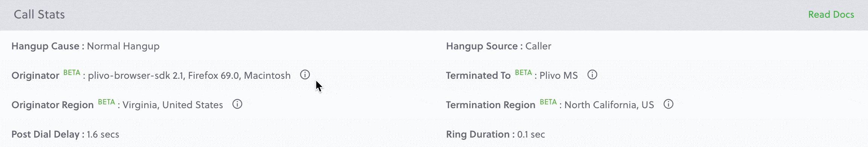Select the Plivo MS value
The width and height of the screenshot is (868, 147).
558,75
